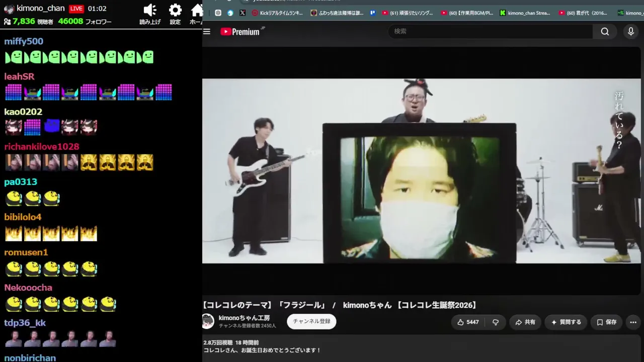This screenshot has height=362, width=644.
Task: Select chat user romusen1
Action: 26,252
